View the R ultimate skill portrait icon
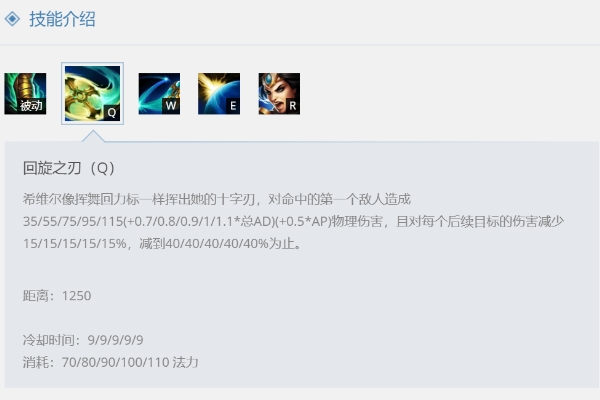The image size is (600, 400). click(x=279, y=94)
